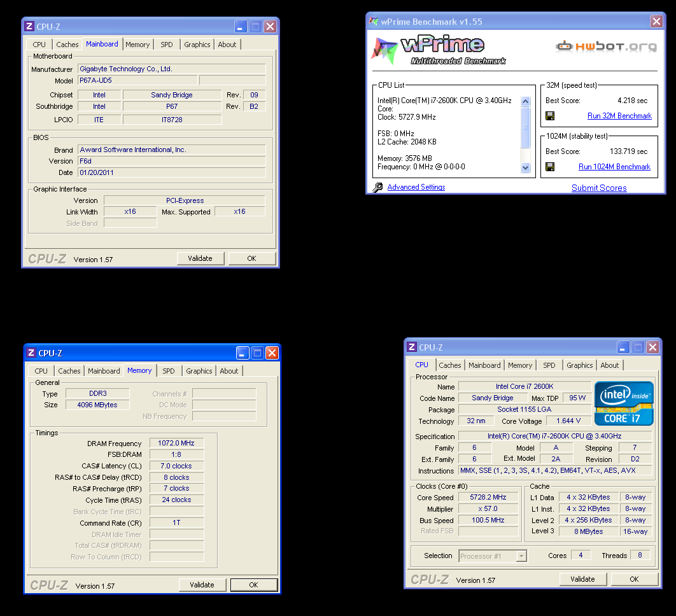Click the P67A-UD5 model field

click(x=137, y=81)
